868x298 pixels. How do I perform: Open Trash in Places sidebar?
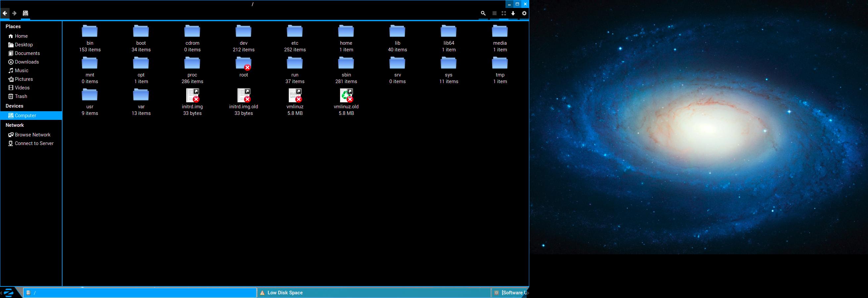point(21,96)
